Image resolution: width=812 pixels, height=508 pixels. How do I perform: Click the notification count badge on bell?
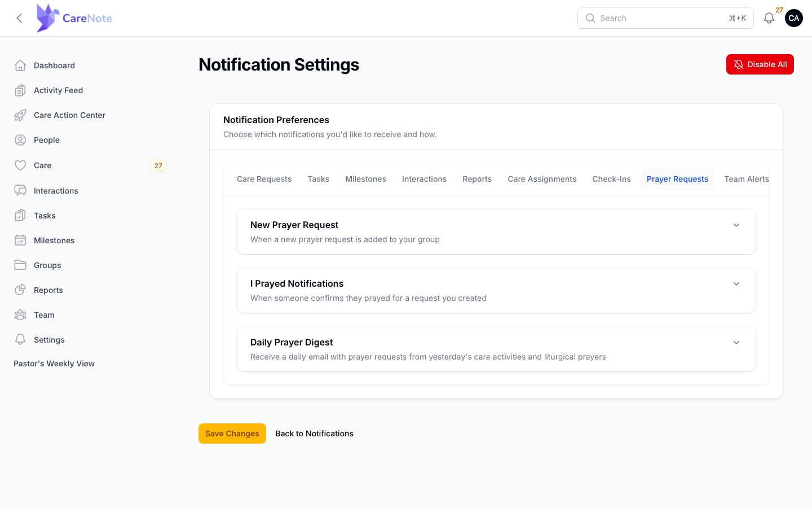(779, 10)
